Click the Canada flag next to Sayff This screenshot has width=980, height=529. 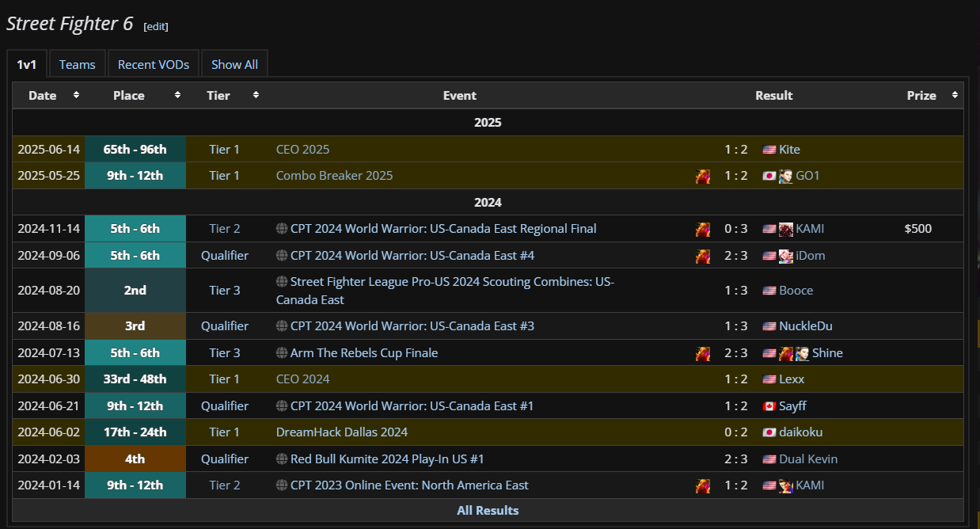tap(769, 406)
